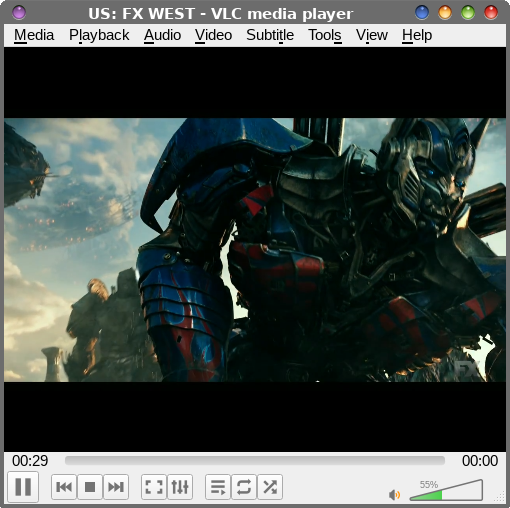Pause the video playback
The image size is (510, 508).
[x=23, y=487]
